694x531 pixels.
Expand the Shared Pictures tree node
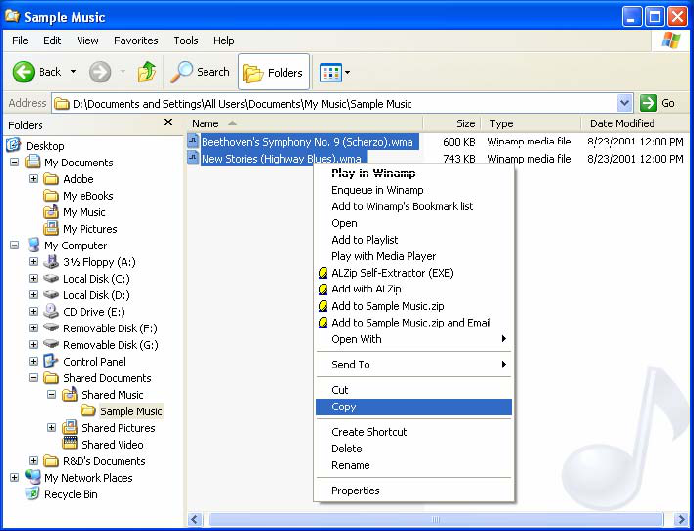52,428
